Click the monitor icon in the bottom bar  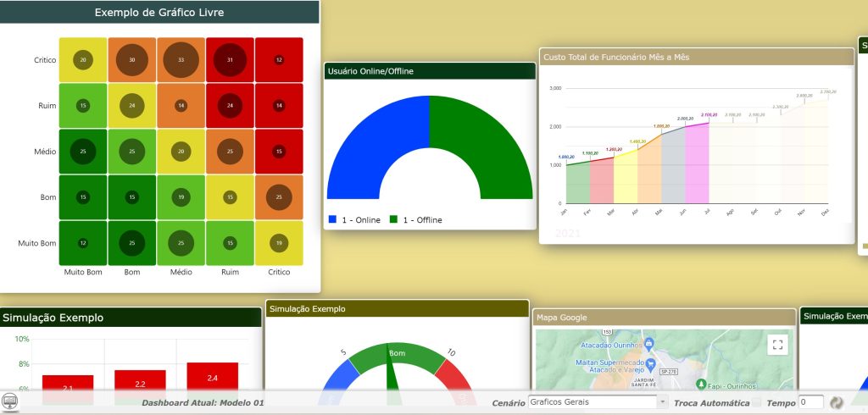(x=9, y=402)
